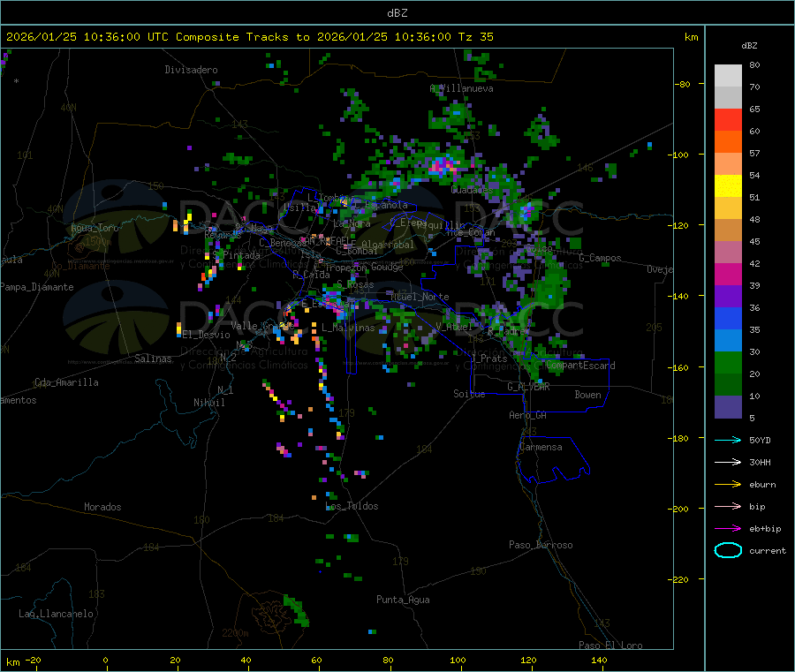
Task: Click the 'Paso_Barroso' map label
Action: (541, 545)
